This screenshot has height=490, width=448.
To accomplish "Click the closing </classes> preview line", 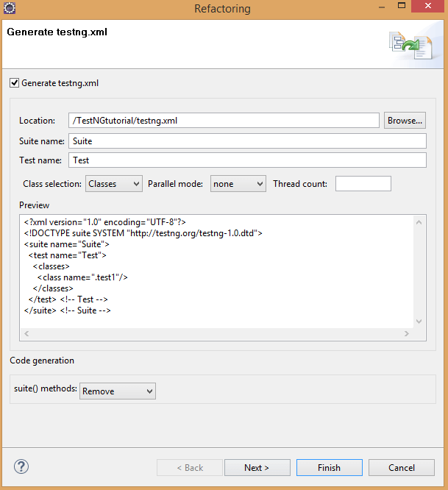I will tap(53, 288).
